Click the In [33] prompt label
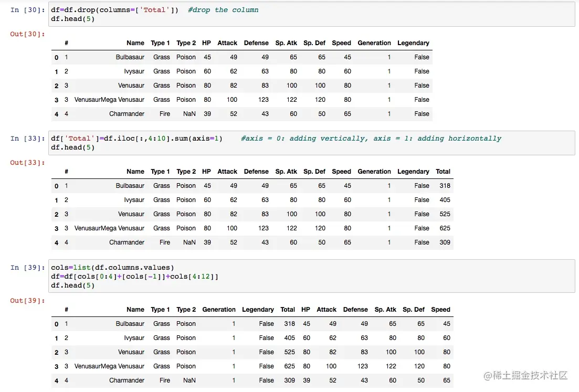The width and height of the screenshot is (579, 392). pos(27,139)
